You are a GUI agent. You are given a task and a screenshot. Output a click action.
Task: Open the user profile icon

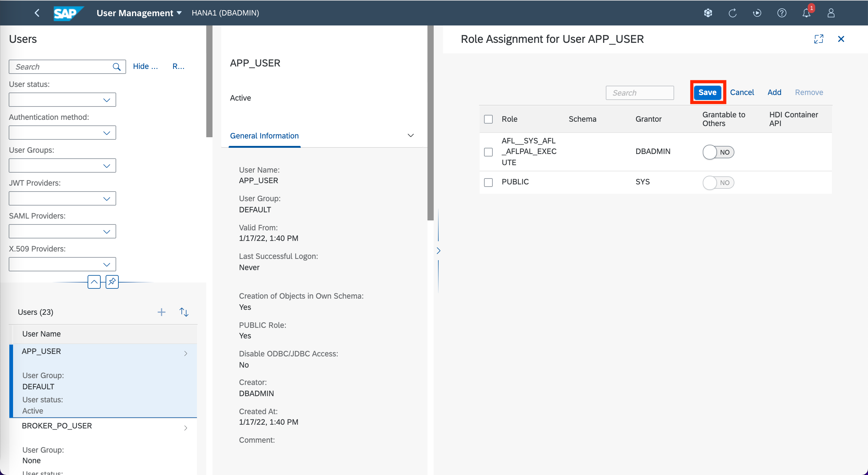coord(831,13)
